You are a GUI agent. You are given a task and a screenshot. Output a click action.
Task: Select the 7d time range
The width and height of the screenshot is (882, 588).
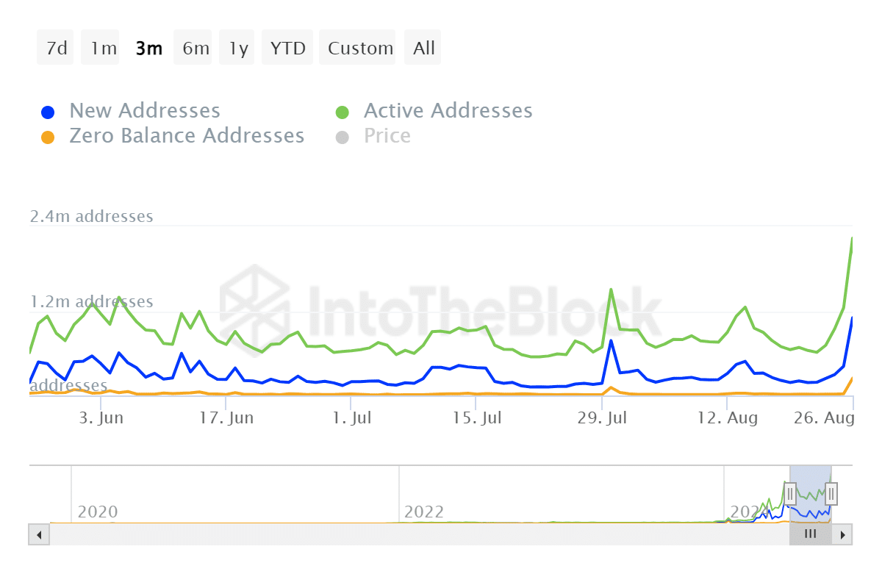point(56,49)
